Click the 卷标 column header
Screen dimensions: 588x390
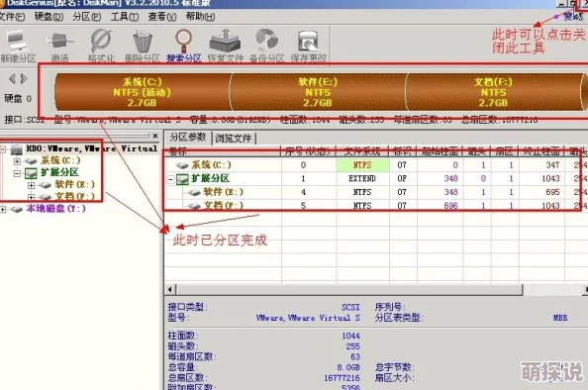[223, 151]
